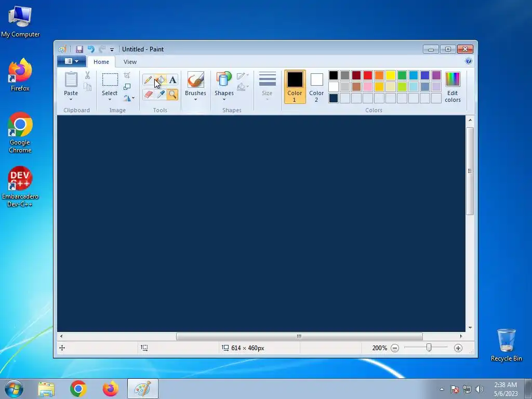Click the volume speaker tray icon
The height and width of the screenshot is (399, 532).
tap(479, 390)
